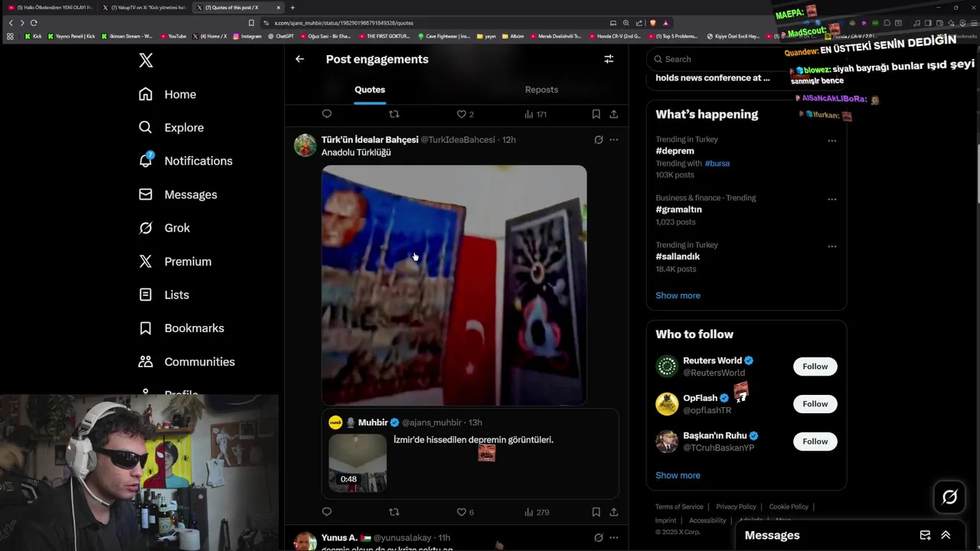Open the #bursa hashtag link
The width and height of the screenshot is (980, 551).
click(717, 163)
